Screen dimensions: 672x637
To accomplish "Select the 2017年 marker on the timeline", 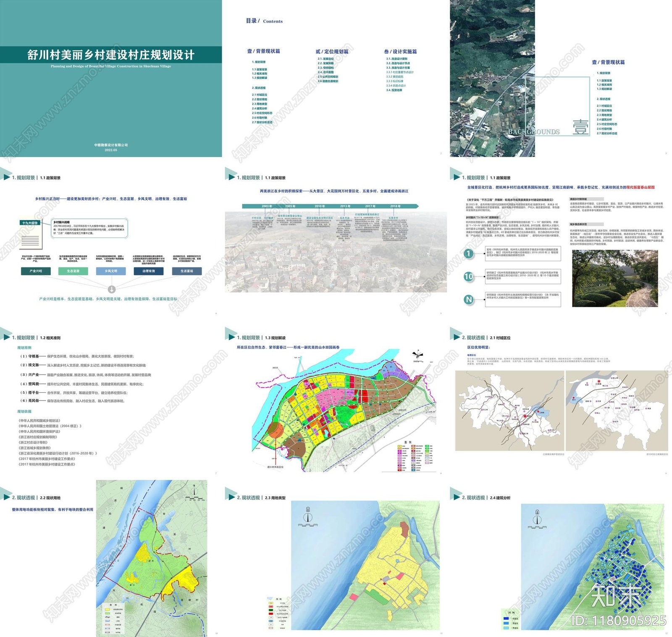I will coord(370,206).
